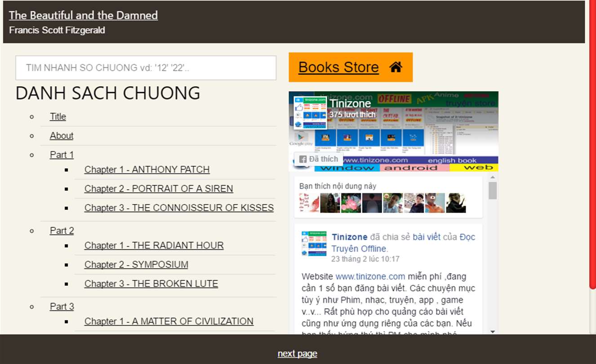Click the Tinizone author name in post
596x364 pixels.
[350, 237]
